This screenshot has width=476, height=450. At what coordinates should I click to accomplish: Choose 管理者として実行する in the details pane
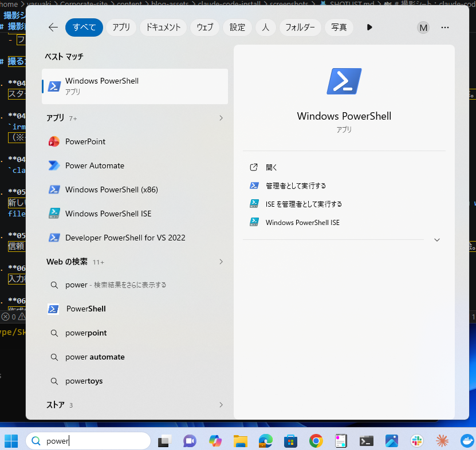point(344,185)
